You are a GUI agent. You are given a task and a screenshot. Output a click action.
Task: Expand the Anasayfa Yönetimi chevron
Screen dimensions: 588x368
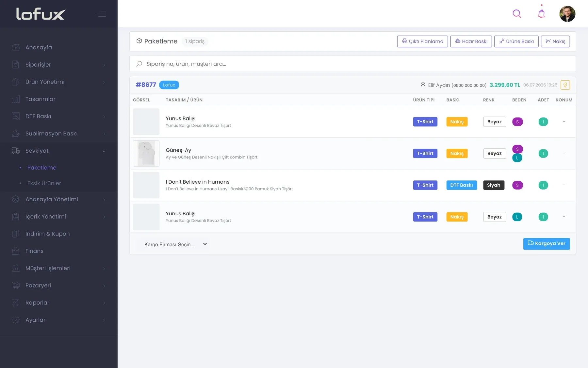point(104,200)
